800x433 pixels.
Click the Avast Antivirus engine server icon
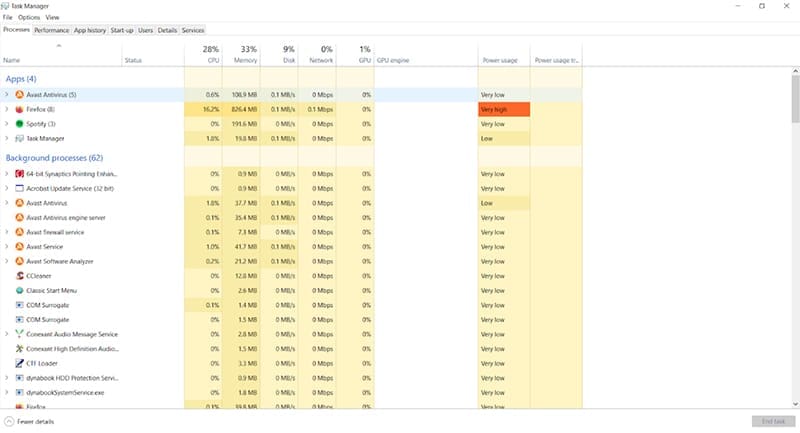(19, 218)
